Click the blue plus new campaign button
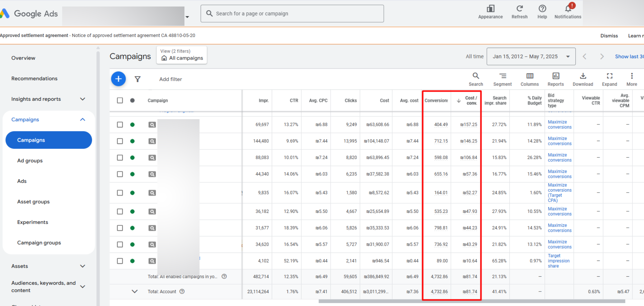The height and width of the screenshot is (306, 644). tap(118, 79)
